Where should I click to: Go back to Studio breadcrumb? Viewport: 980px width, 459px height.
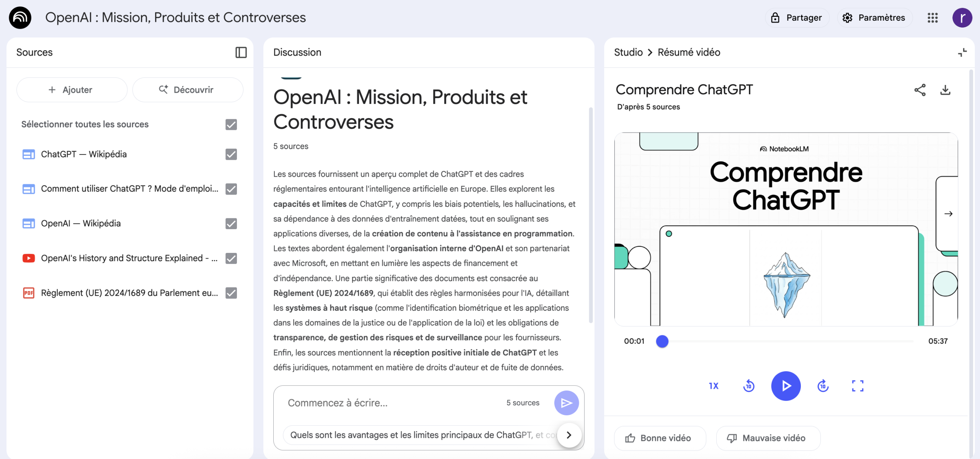[x=628, y=52]
